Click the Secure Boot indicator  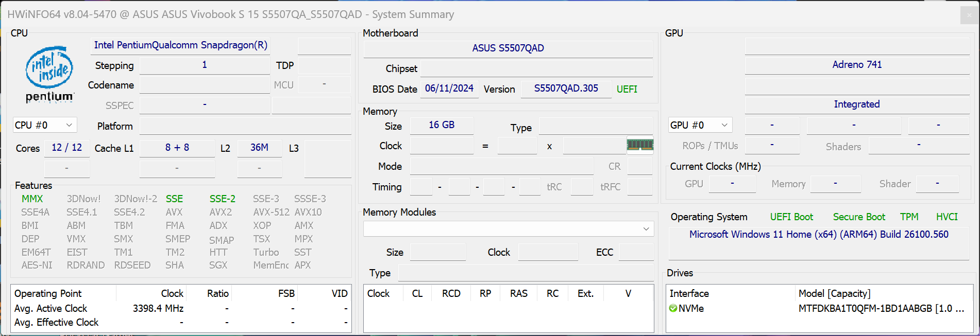(x=859, y=217)
